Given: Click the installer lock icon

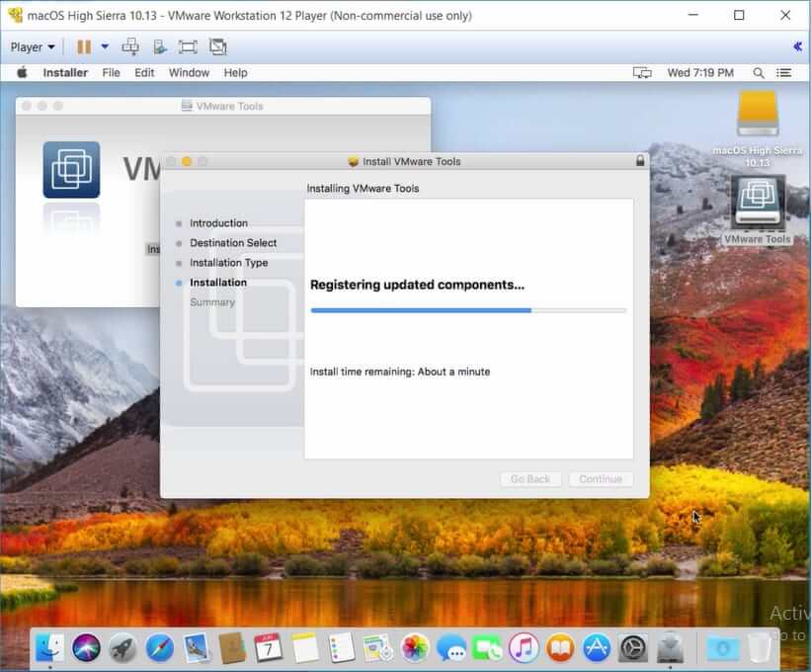Looking at the screenshot, I should [640, 161].
